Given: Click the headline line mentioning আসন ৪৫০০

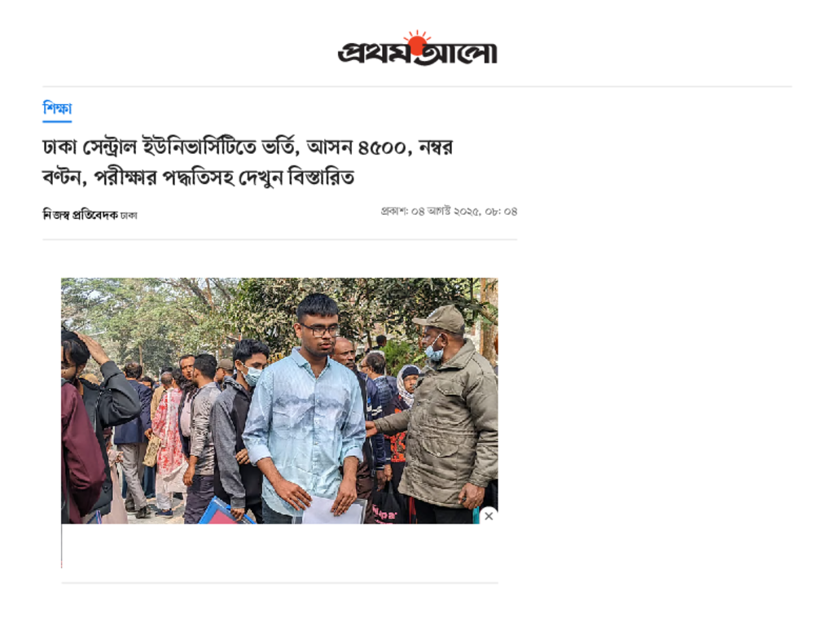Looking at the screenshot, I should coord(248,147).
